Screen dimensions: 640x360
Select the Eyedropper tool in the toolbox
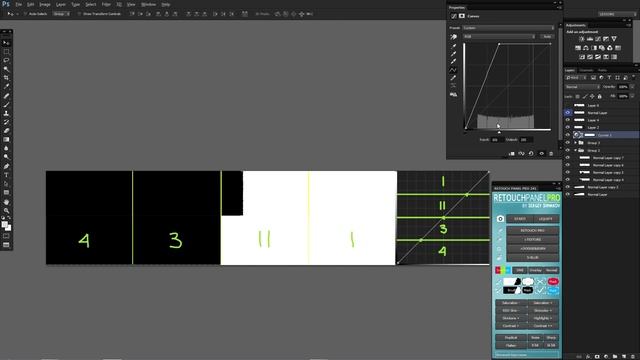6,87
